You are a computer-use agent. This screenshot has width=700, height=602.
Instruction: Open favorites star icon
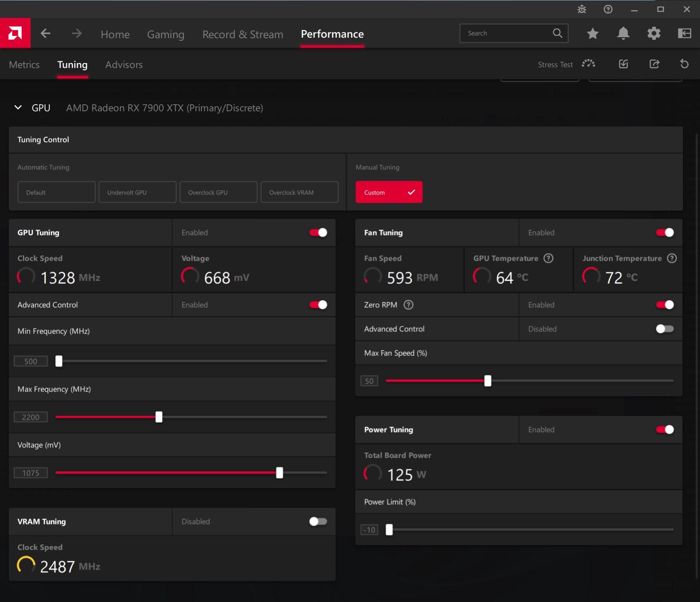pyautogui.click(x=593, y=33)
